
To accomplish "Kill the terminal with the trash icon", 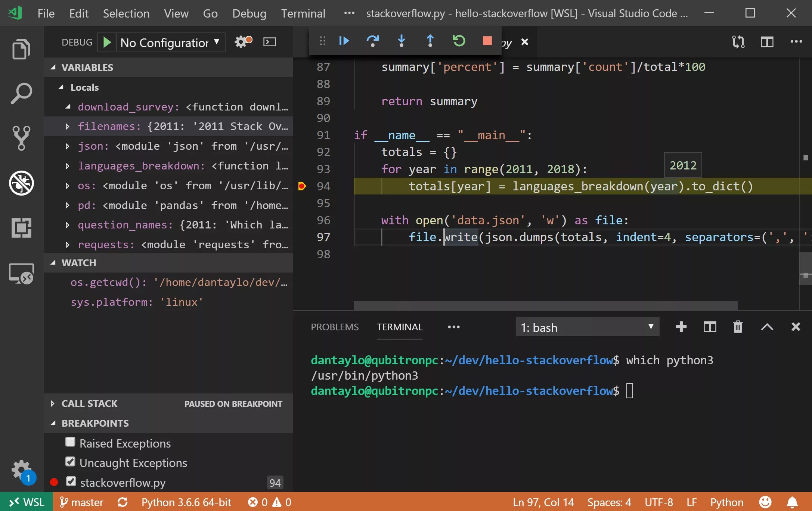I will tap(738, 327).
